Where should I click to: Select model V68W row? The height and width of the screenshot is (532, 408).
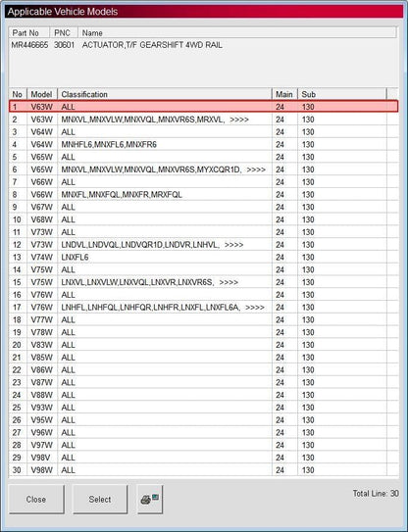pyautogui.click(x=203, y=219)
